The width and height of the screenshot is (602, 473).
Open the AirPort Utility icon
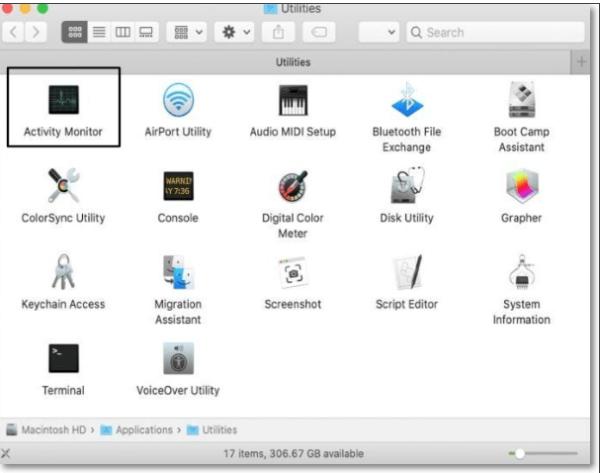(x=178, y=100)
